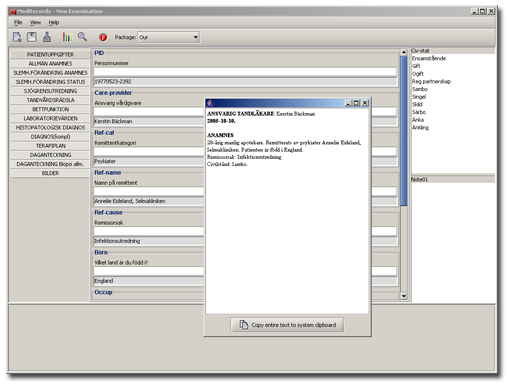Screen dimensions: 510x388
Task: Click Copy entire text to system clipboard
Action: [x=287, y=325]
